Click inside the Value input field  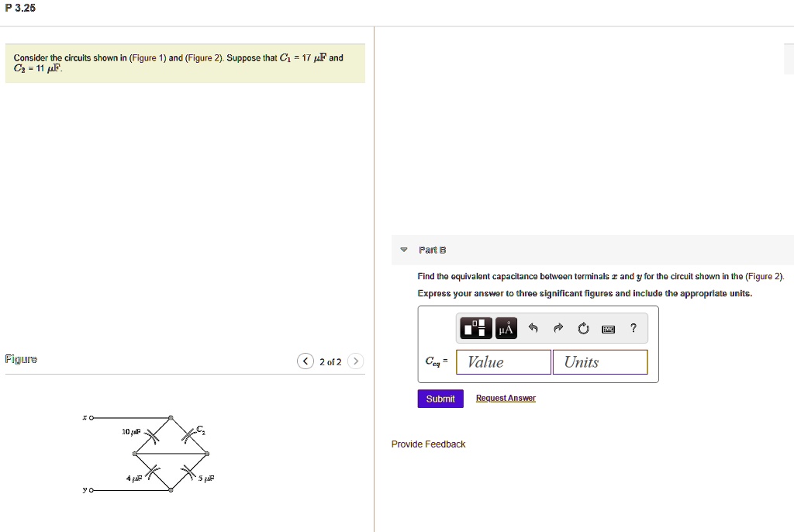[x=502, y=361]
